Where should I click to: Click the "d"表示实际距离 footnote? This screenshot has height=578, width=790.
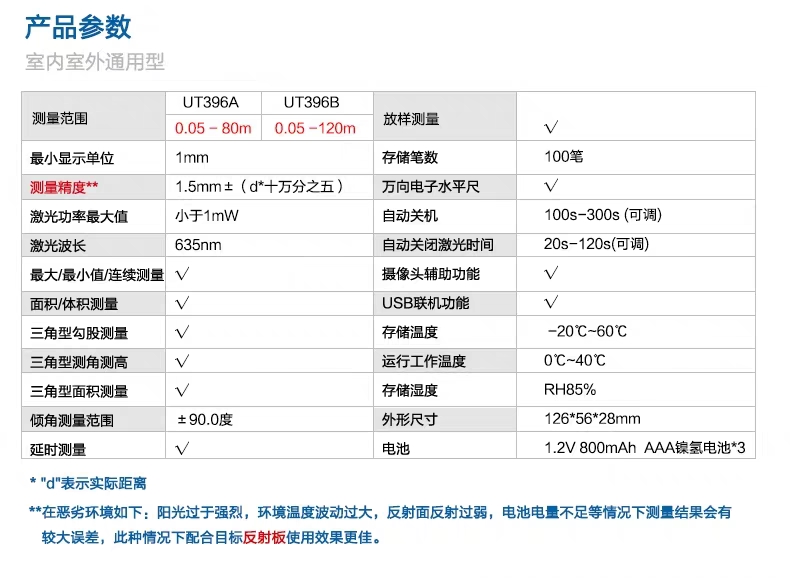pyautogui.click(x=88, y=484)
